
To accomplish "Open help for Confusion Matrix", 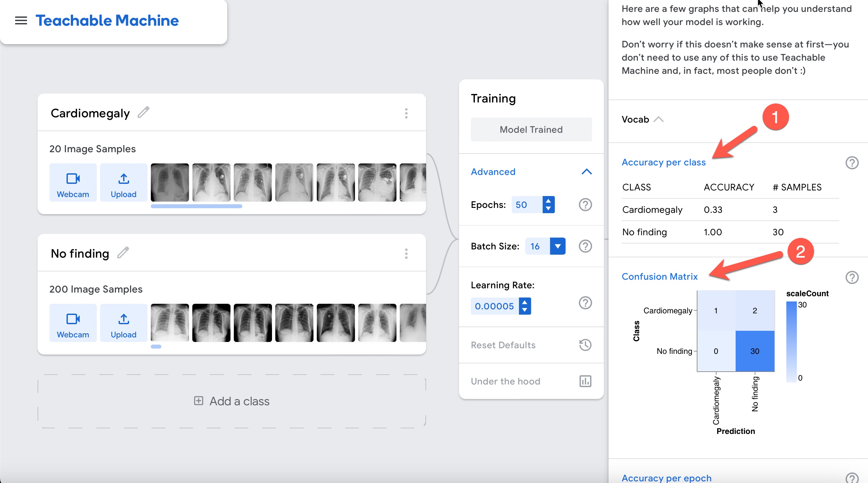I will pyautogui.click(x=852, y=277).
